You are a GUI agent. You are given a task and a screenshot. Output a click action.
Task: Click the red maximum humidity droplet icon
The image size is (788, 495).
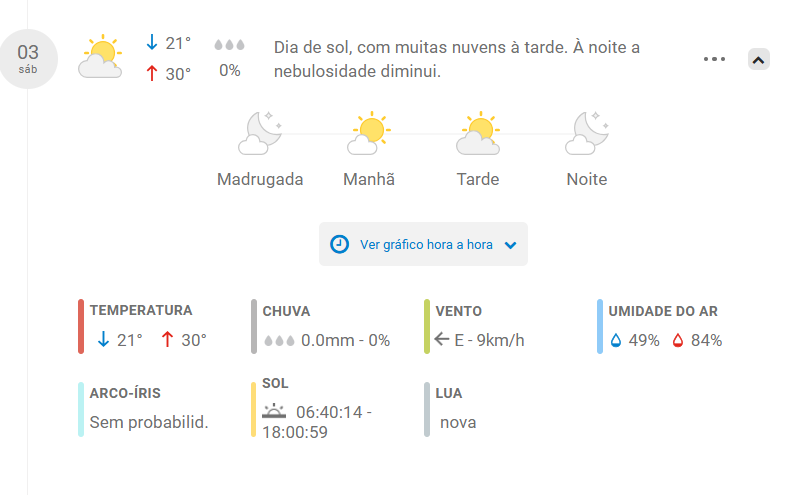[x=678, y=341]
